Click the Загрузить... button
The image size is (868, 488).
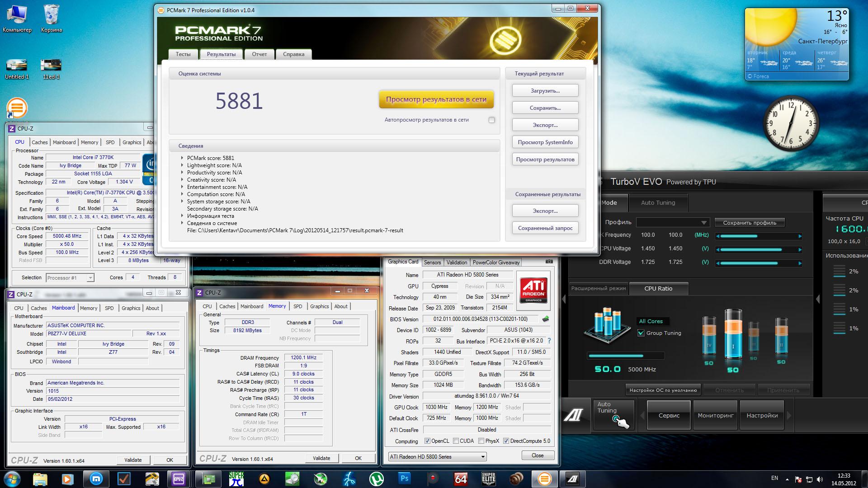coord(545,91)
